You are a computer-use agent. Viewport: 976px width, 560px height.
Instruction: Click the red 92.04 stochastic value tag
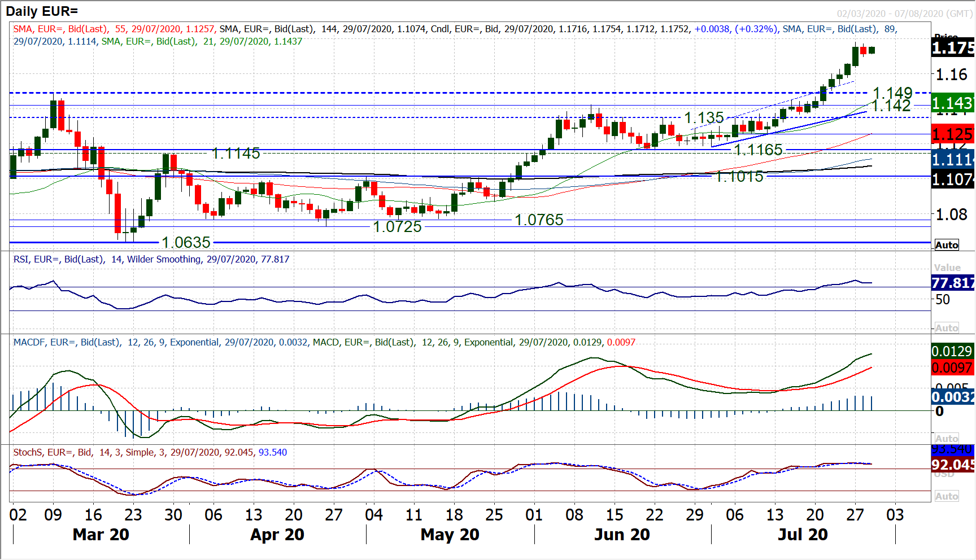[953, 465]
